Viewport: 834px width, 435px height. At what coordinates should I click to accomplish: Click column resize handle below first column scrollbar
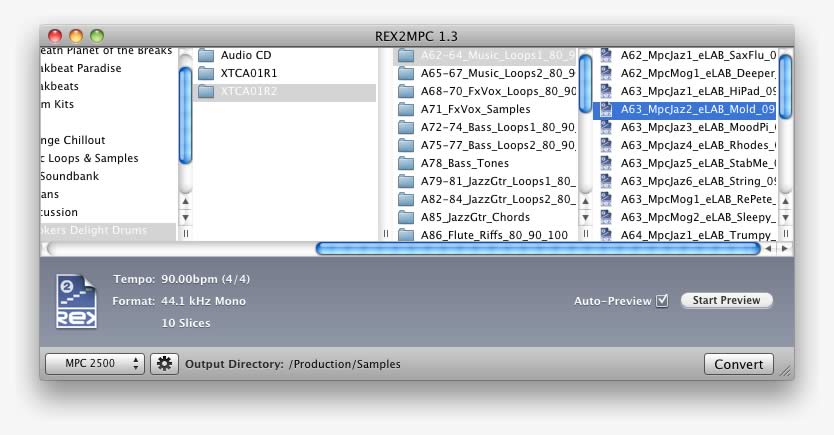point(186,233)
